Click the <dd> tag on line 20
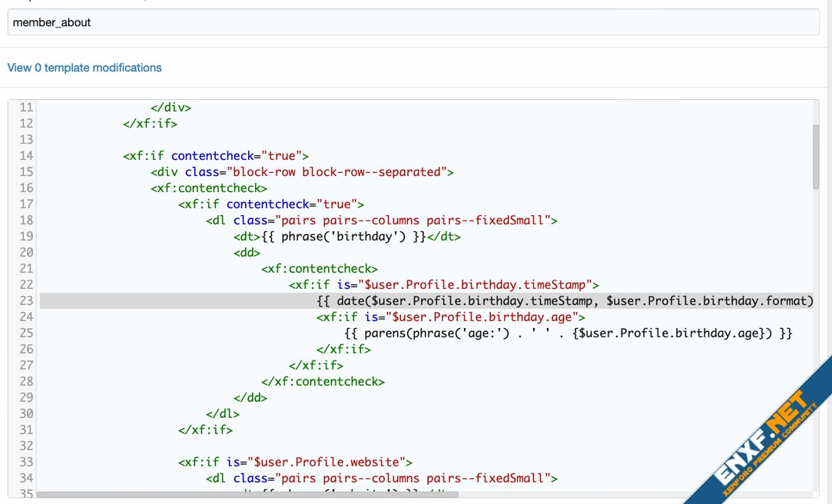The image size is (832, 504). (x=247, y=252)
